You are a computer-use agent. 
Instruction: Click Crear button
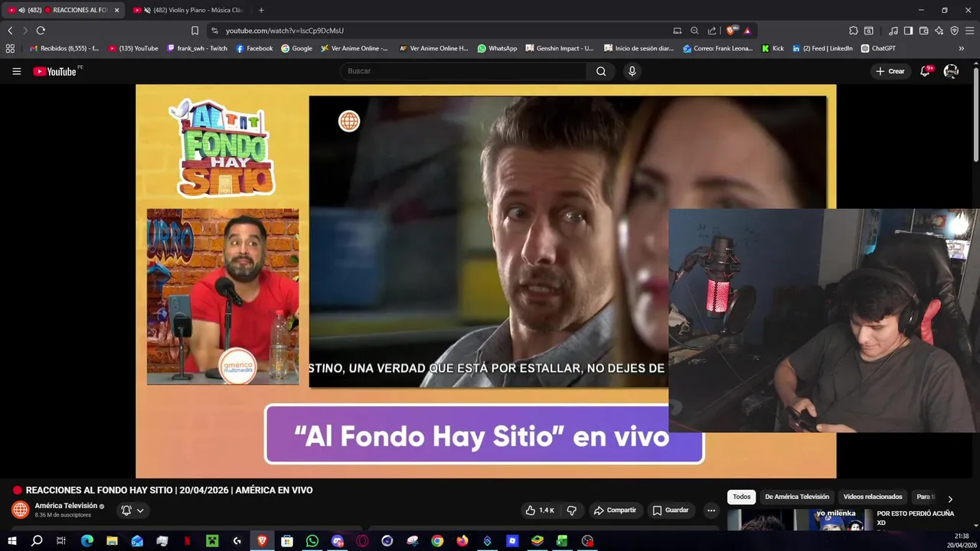tap(890, 71)
